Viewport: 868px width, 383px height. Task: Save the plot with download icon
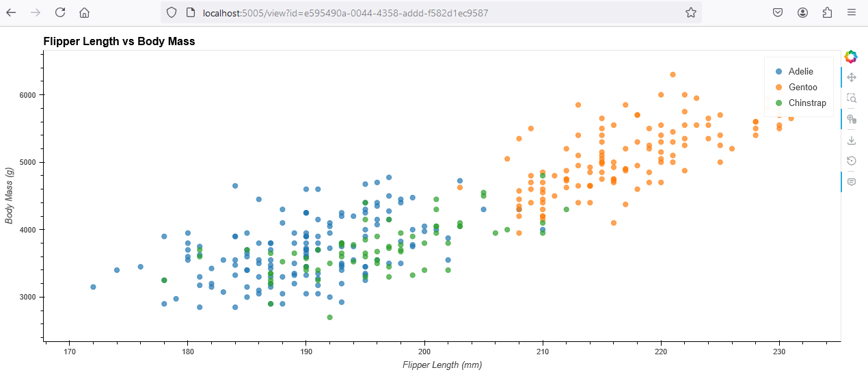click(x=851, y=140)
